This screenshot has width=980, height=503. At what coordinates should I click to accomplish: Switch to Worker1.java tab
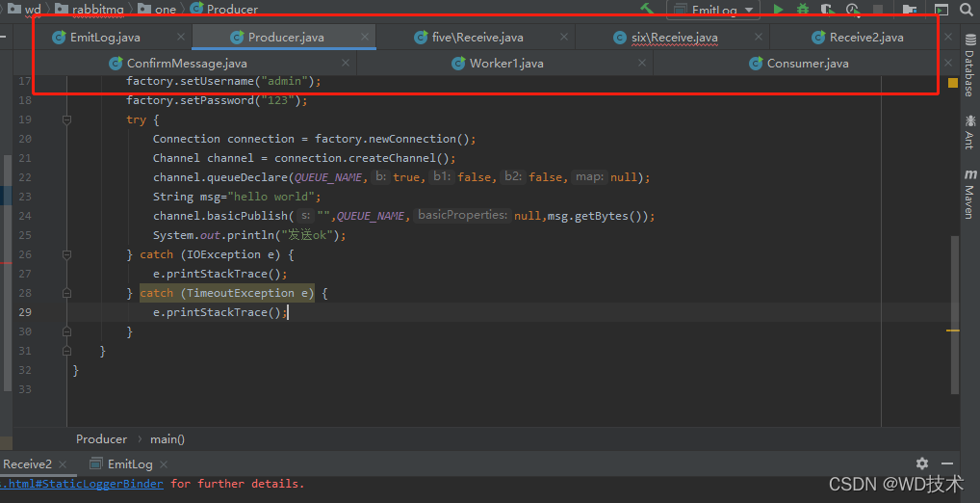click(506, 64)
